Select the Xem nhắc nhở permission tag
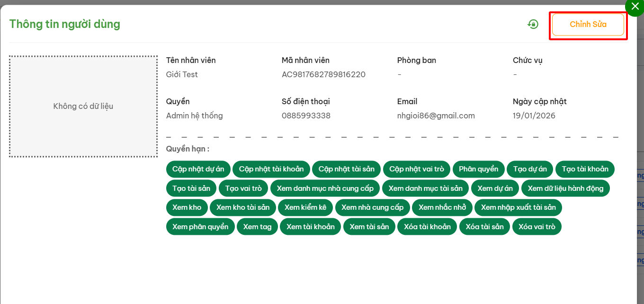 coord(442,207)
